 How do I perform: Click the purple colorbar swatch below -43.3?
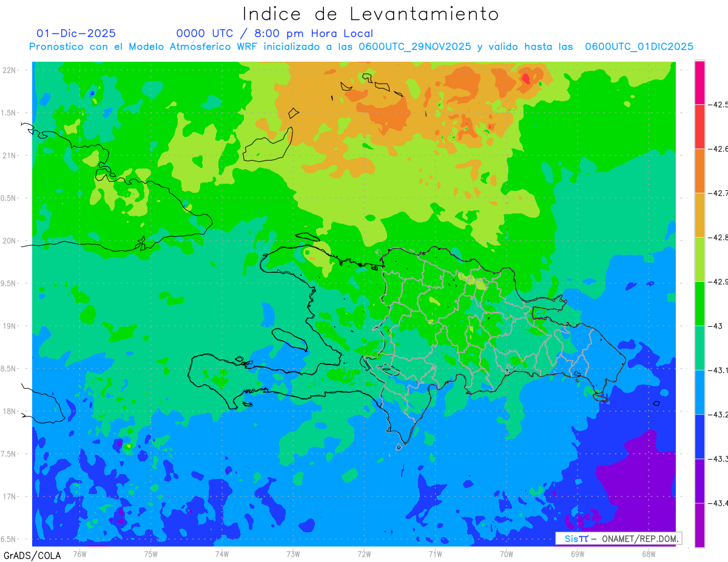699,481
